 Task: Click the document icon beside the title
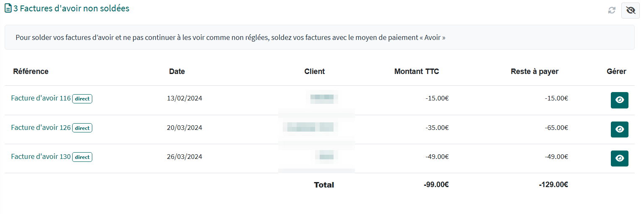click(8, 9)
